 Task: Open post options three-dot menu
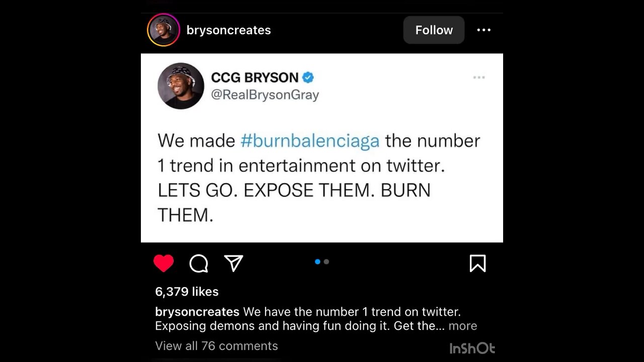pos(484,30)
